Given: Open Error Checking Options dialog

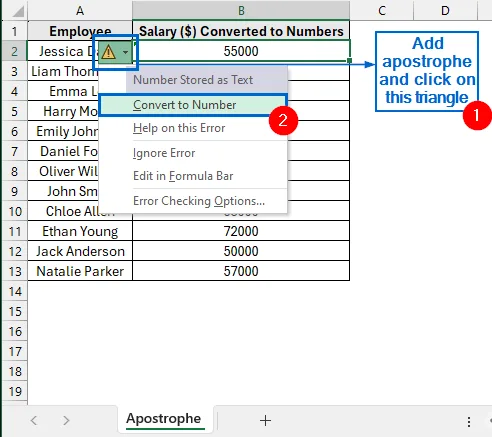Looking at the screenshot, I should 199,201.
